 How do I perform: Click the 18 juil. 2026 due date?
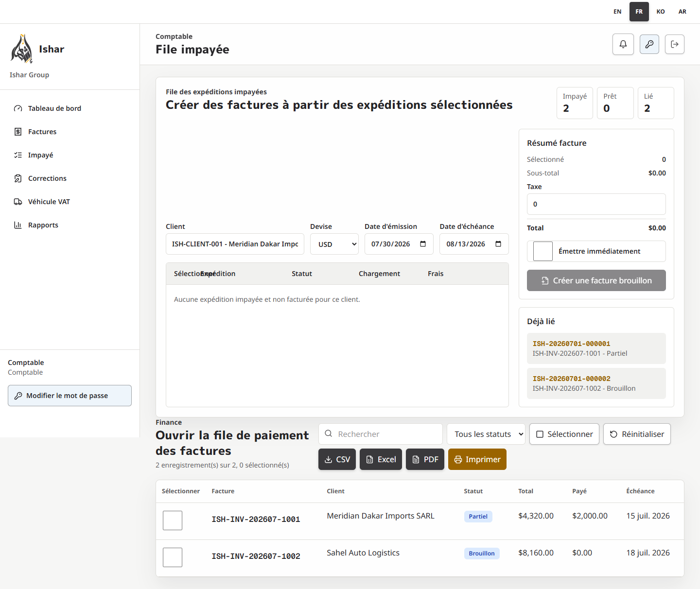coord(648,553)
